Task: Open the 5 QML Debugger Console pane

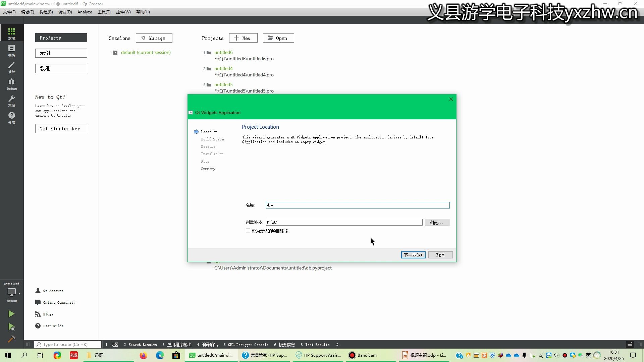Action: click(x=246, y=345)
